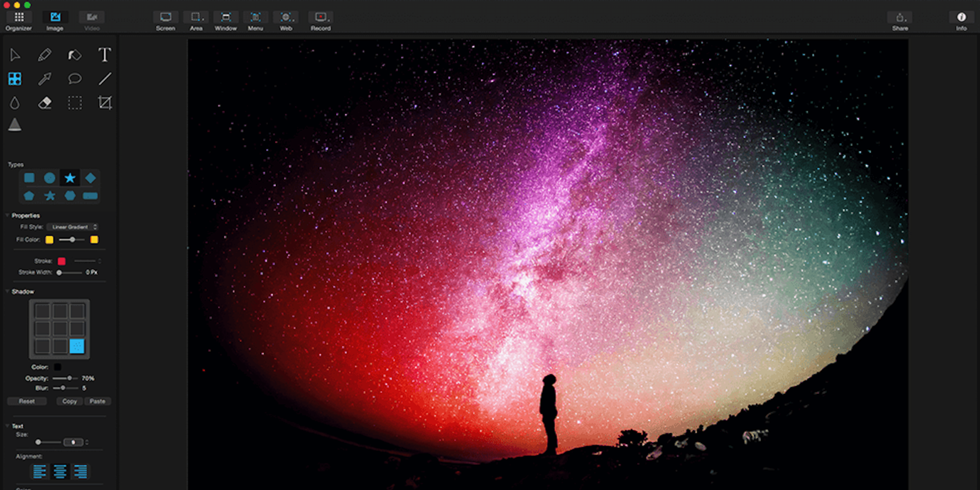This screenshot has height=490, width=980.
Task: Collapse the Shadow section
Action: click(x=7, y=292)
